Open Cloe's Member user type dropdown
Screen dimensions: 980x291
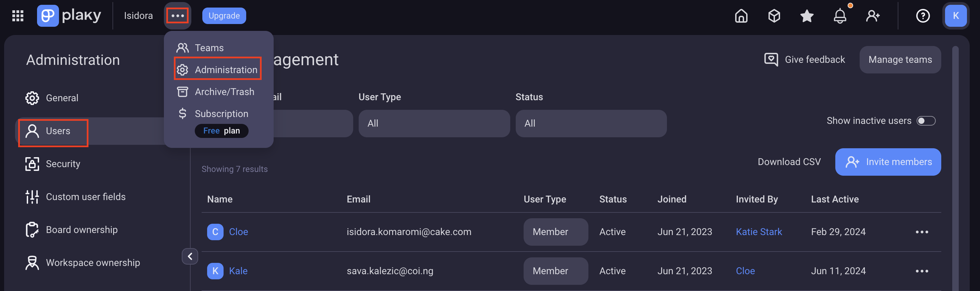(555, 232)
